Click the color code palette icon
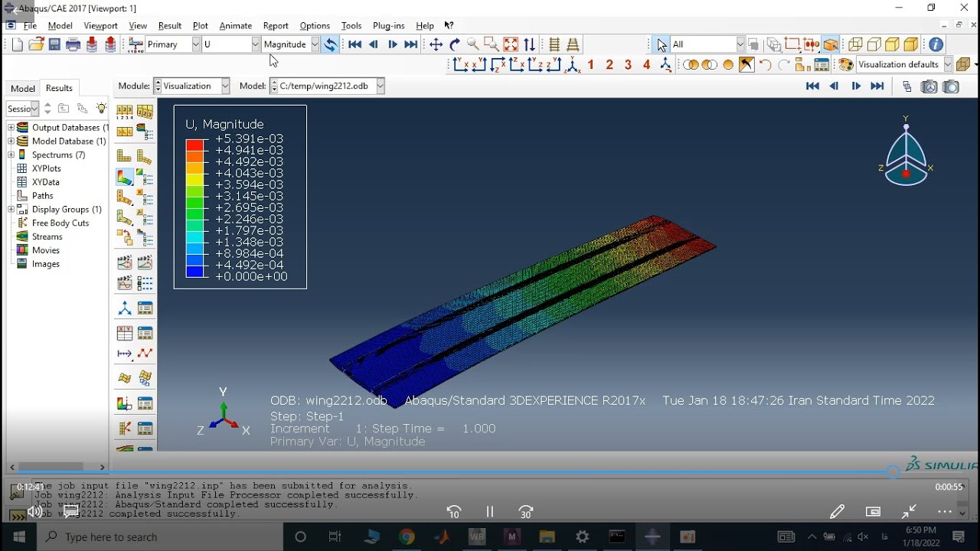The image size is (980, 551). point(845,65)
